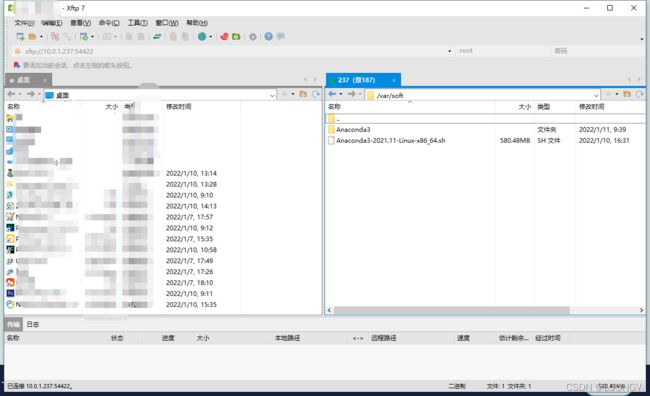Image resolution: width=650 pixels, height=396 pixels.
Task: Click the 2022/1/11, 9:39 date cell
Action: tap(602, 129)
